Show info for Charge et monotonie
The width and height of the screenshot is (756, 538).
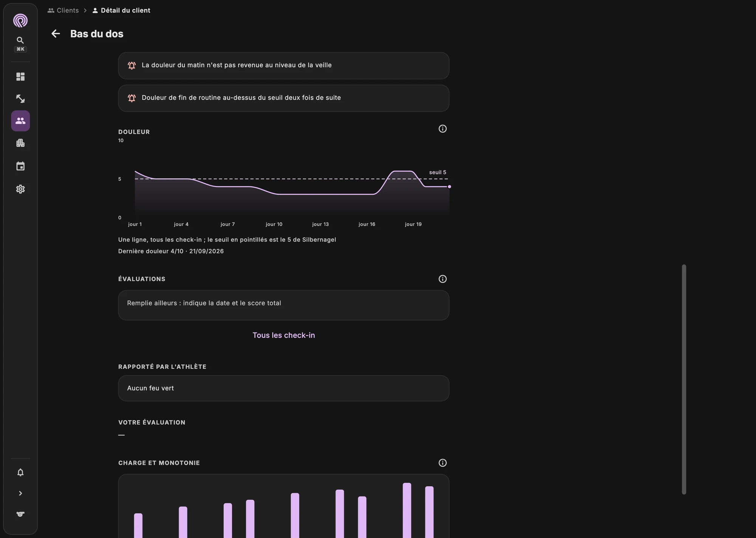click(x=443, y=463)
